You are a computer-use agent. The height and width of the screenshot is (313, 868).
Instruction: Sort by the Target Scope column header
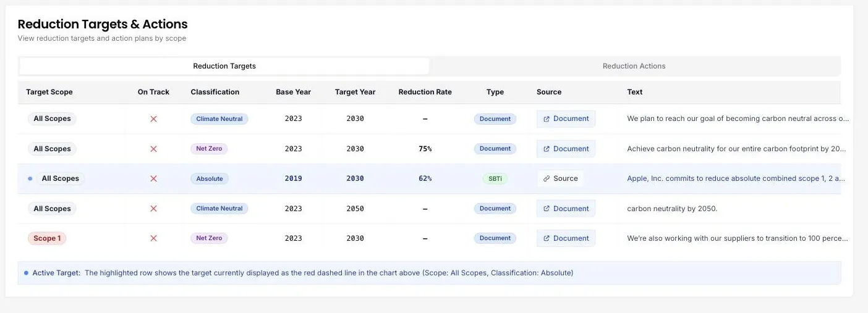click(49, 92)
